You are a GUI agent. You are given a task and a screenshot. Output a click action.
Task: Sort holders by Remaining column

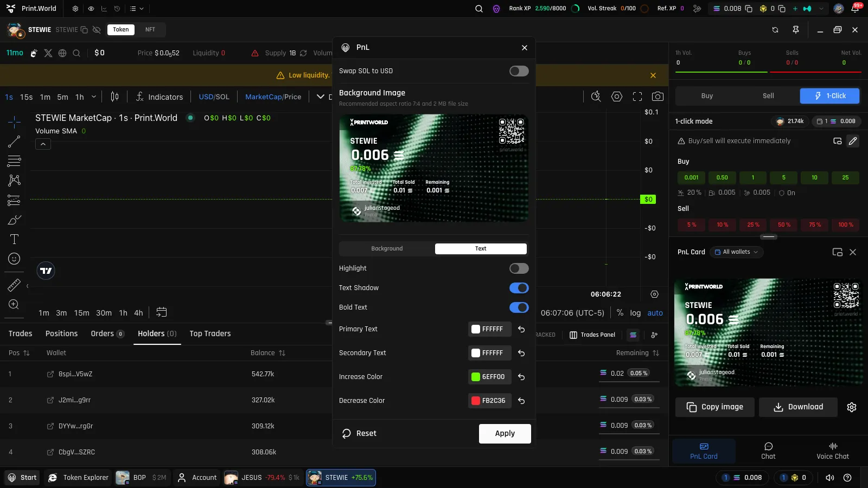637,353
